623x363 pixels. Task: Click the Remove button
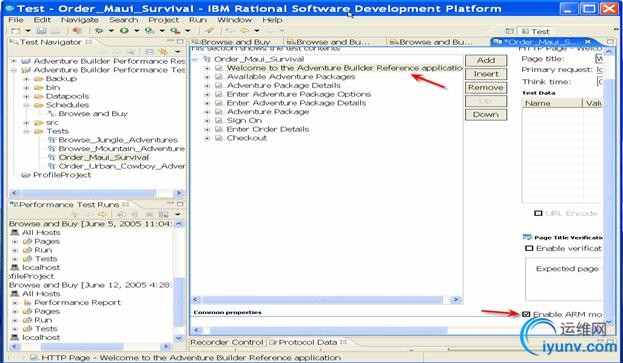[486, 87]
